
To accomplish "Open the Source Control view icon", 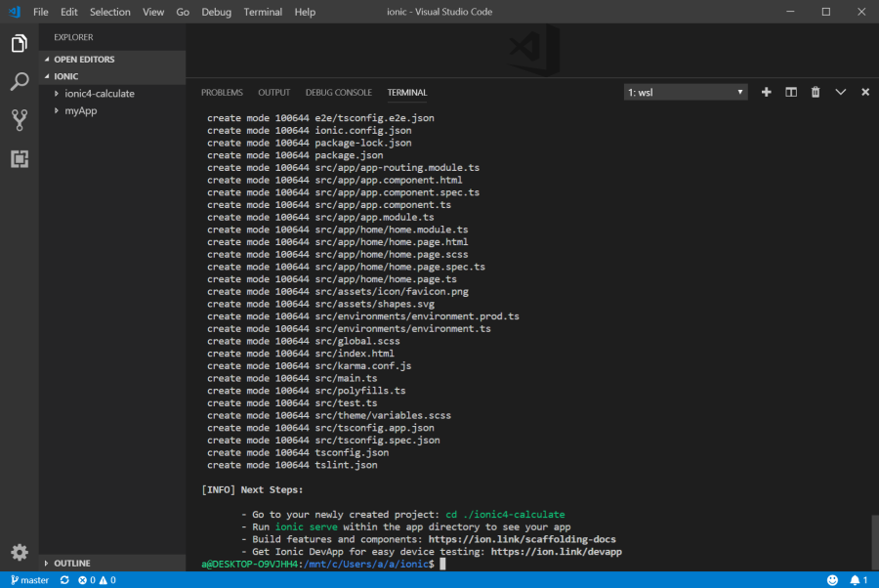I will 19,120.
